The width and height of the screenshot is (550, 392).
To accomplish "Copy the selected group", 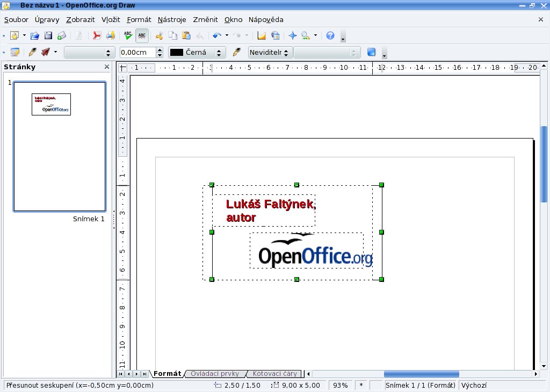I will coord(173,35).
